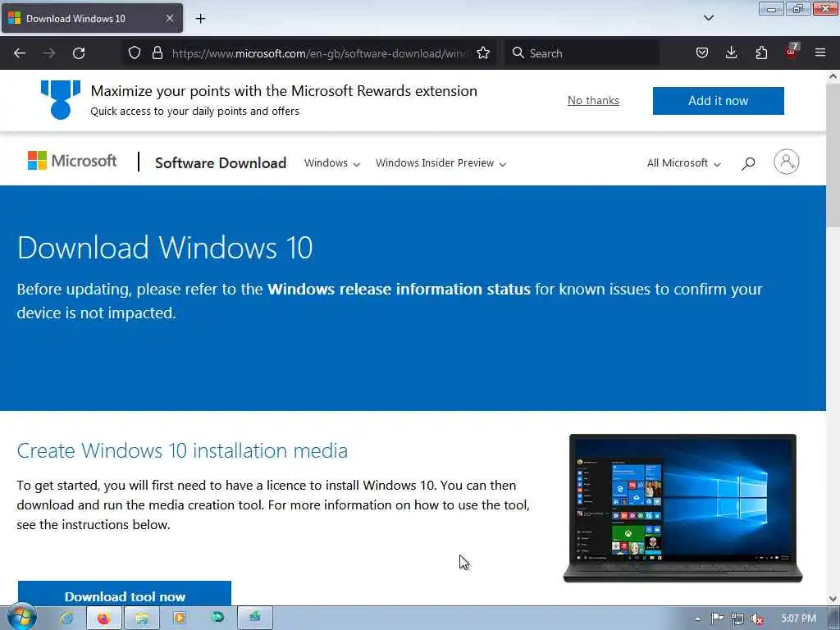840x630 pixels.
Task: Click Create Windows 10 installation media heading
Action: click(182, 450)
